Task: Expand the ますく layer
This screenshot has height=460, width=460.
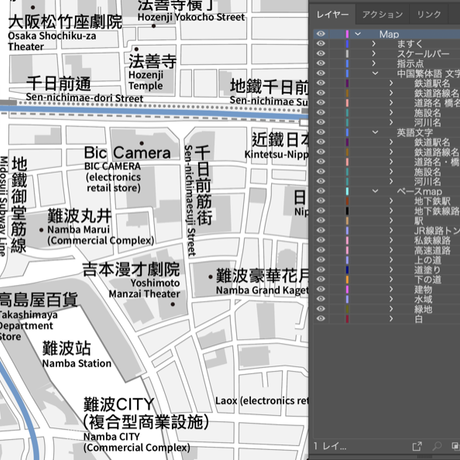Action: click(x=374, y=44)
